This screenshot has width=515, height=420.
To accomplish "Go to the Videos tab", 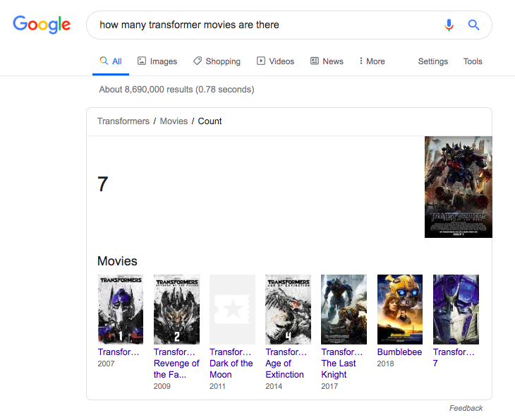I will pyautogui.click(x=275, y=61).
